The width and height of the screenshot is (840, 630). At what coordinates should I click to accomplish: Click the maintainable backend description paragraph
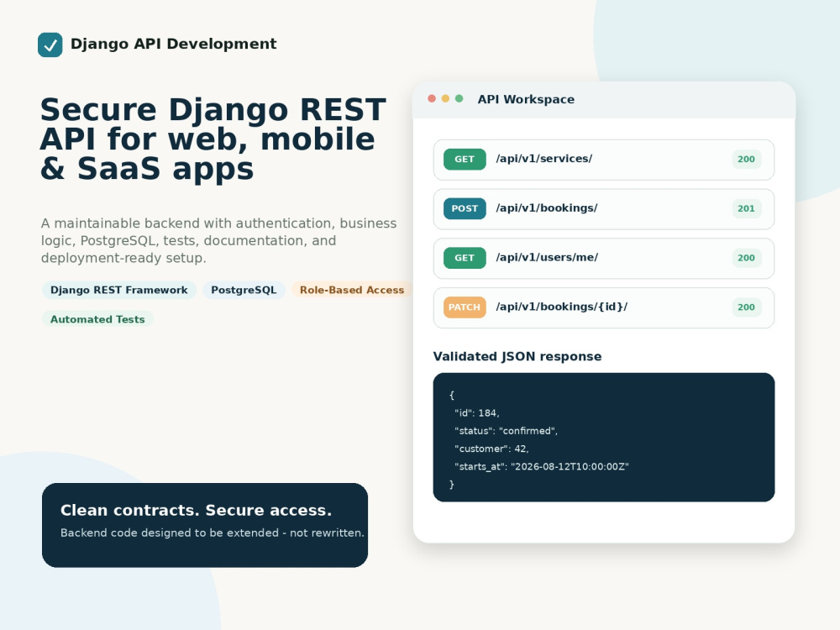click(218, 240)
